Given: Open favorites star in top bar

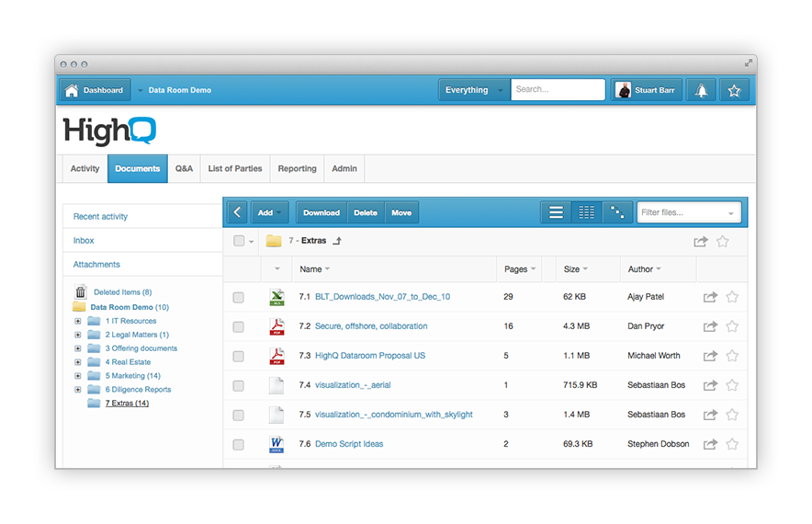Looking at the screenshot, I should pyautogui.click(x=734, y=90).
